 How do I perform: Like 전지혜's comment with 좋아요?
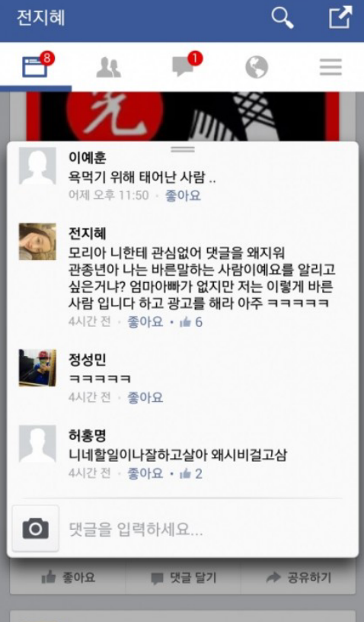(x=145, y=322)
